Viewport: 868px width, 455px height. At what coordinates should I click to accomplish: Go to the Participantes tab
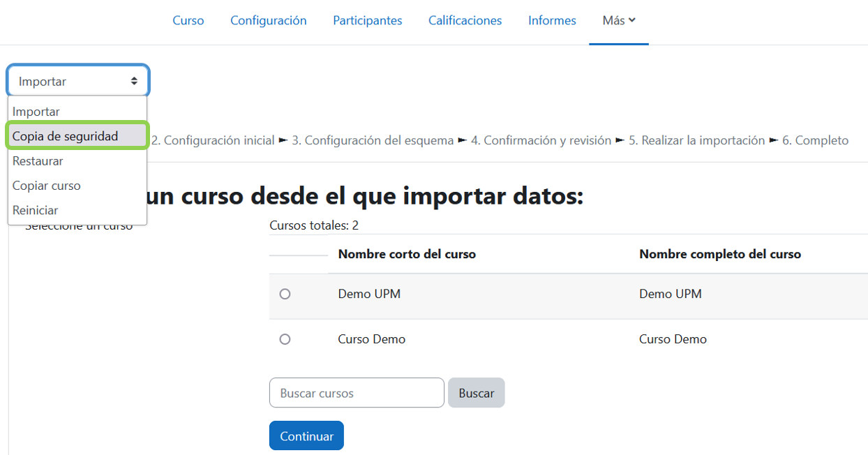[367, 20]
